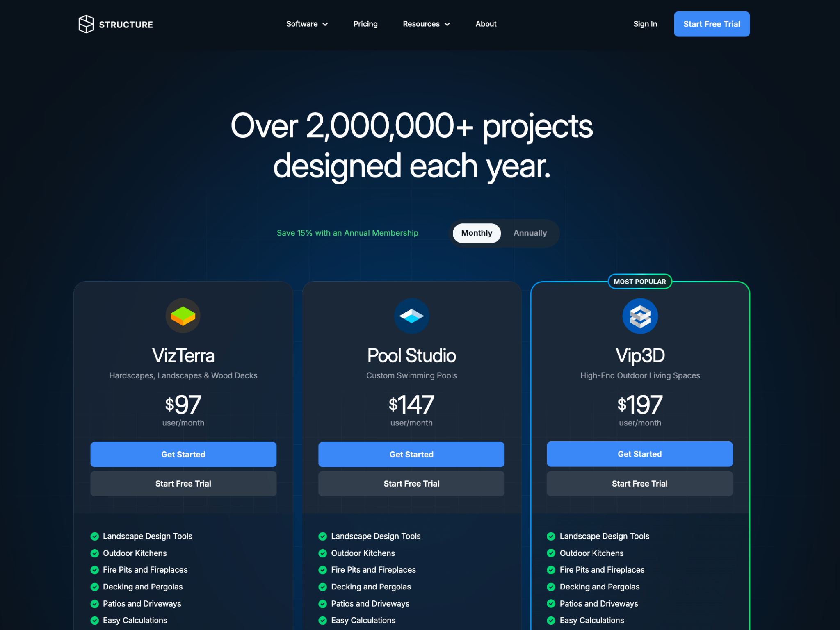Click the Pool Studio product title
The image size is (840, 630).
click(x=411, y=355)
